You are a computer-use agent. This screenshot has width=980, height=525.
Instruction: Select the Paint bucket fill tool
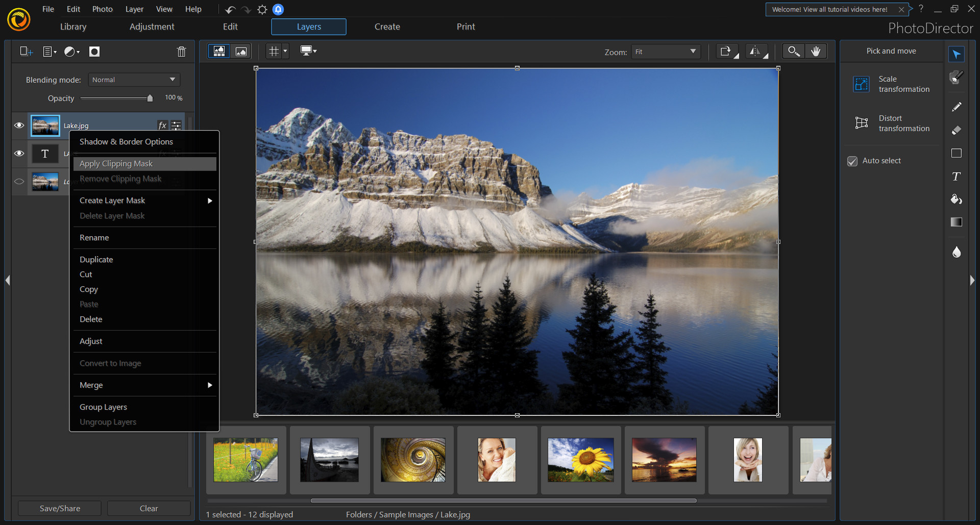[x=957, y=199]
